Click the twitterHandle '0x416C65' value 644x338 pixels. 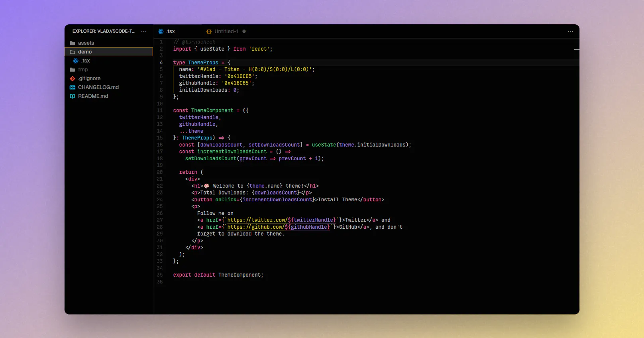coord(240,76)
